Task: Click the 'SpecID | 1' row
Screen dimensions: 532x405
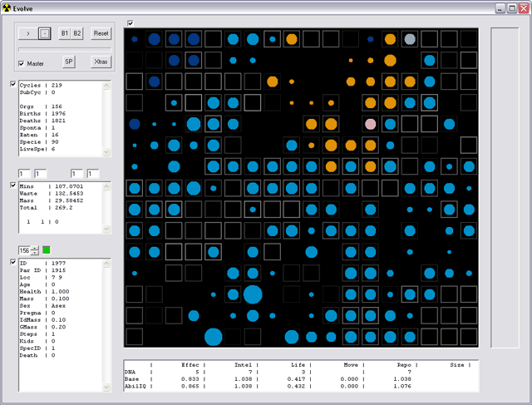Action: point(37,348)
